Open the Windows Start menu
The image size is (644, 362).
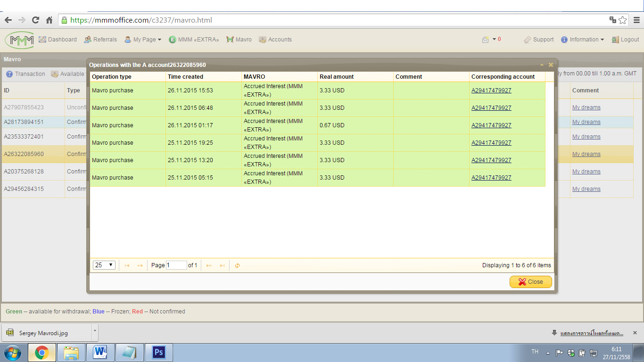(12, 353)
